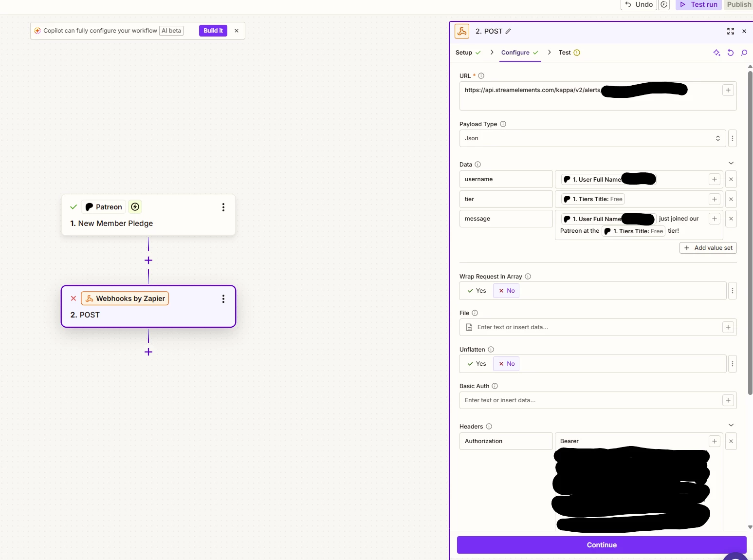The image size is (753, 560).
Task: Show info tooltip for Payload Type
Action: (503, 124)
